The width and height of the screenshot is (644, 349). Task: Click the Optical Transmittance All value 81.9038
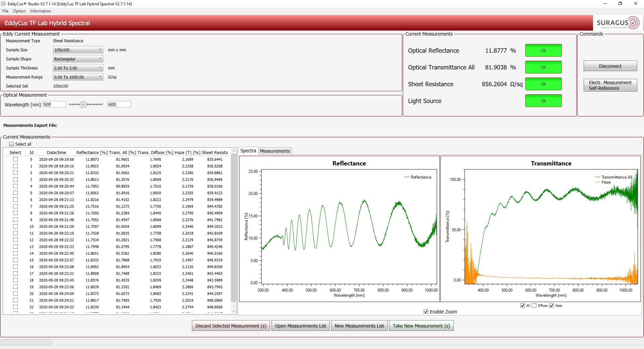(x=496, y=67)
